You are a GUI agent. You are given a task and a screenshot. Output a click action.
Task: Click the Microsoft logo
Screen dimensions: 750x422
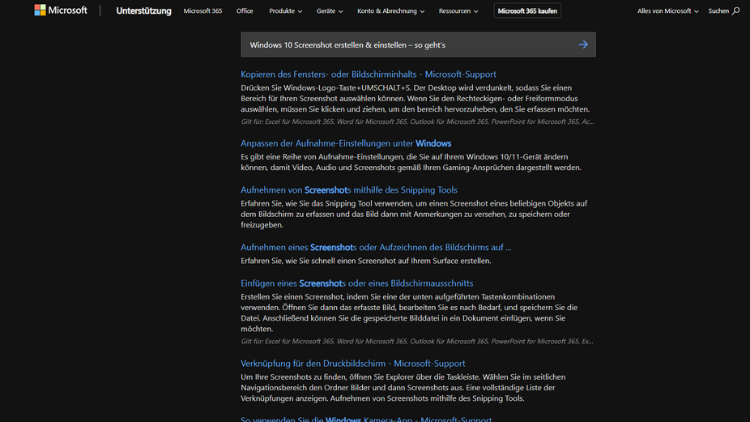coord(61,10)
